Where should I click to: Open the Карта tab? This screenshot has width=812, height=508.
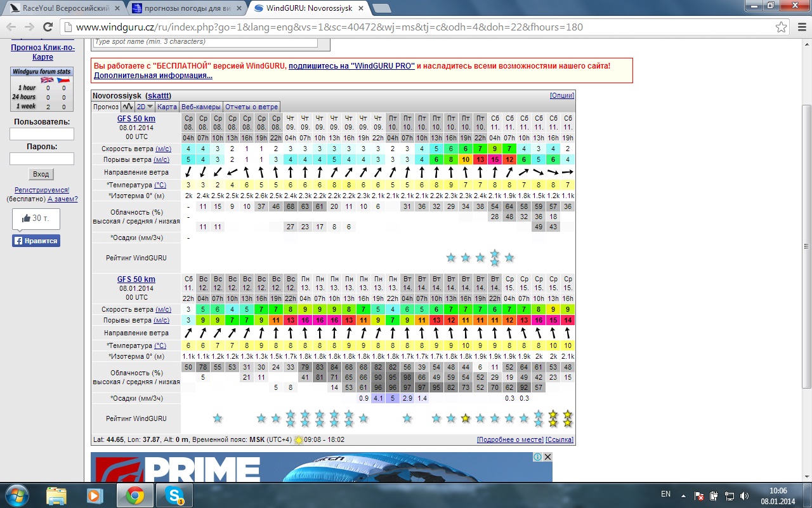click(x=167, y=107)
